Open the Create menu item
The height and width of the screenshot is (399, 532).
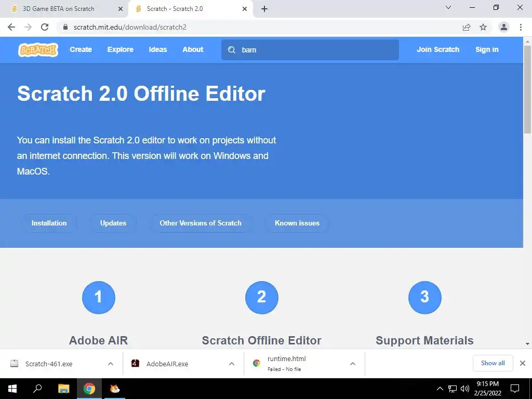click(x=81, y=49)
